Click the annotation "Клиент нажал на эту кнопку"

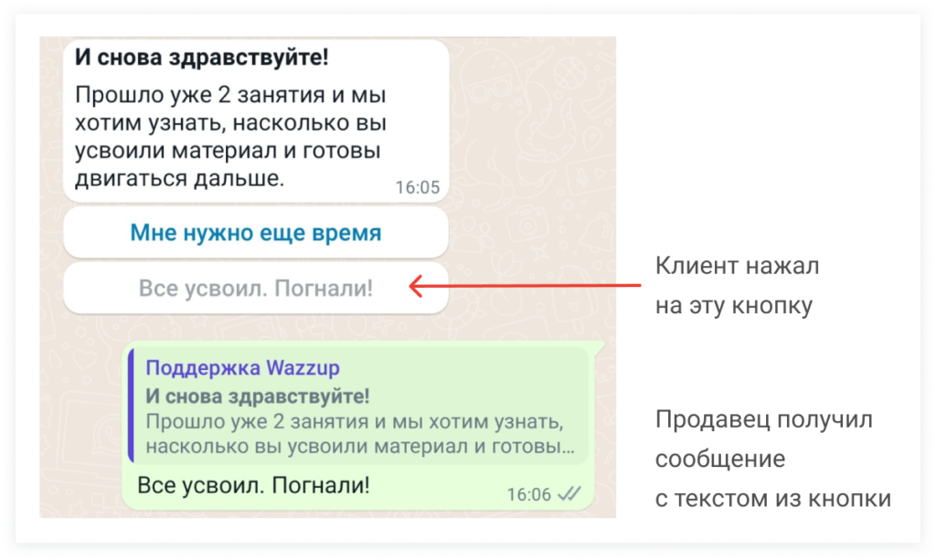click(736, 286)
